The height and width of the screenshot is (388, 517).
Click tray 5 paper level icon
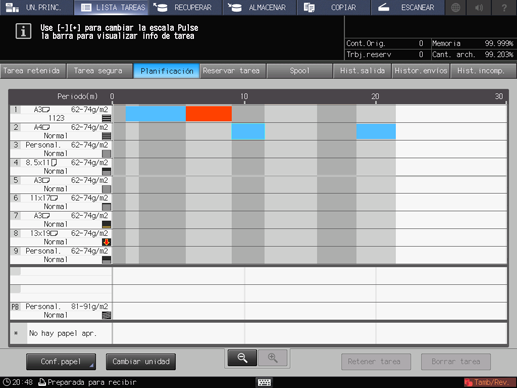point(106,189)
